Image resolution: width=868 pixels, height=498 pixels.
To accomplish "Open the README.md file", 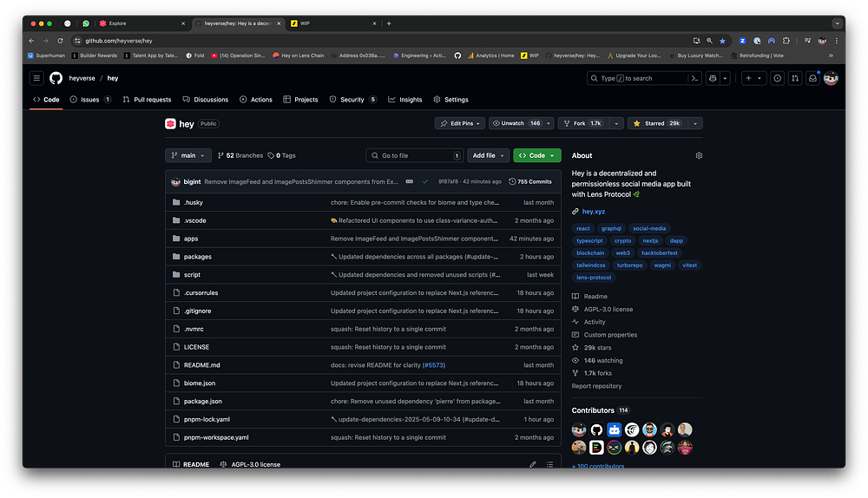I will tap(202, 365).
